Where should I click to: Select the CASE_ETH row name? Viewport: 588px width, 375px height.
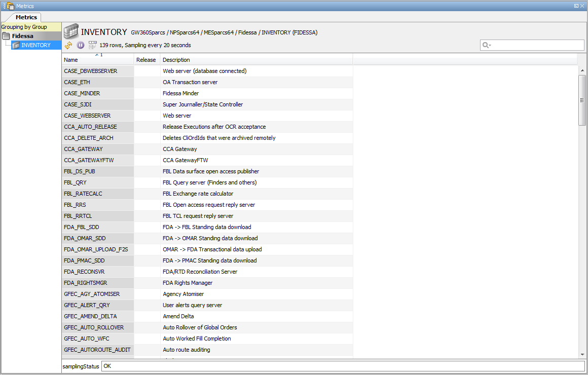click(97, 83)
